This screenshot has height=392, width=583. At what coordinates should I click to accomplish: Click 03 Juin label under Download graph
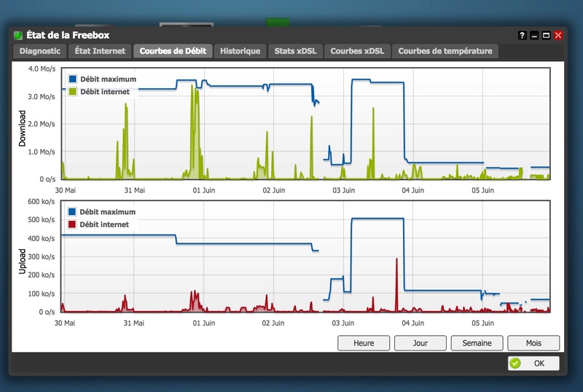click(343, 190)
